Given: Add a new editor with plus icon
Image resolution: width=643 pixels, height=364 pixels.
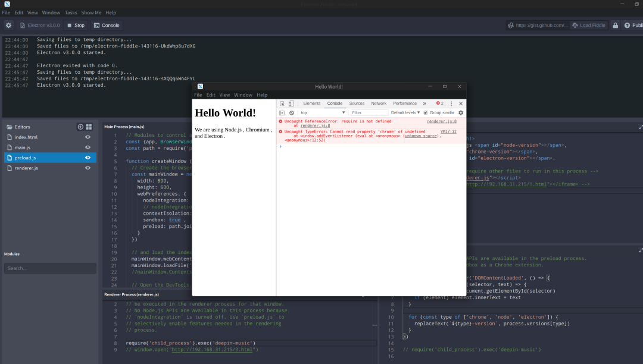Looking at the screenshot, I should [80, 127].
